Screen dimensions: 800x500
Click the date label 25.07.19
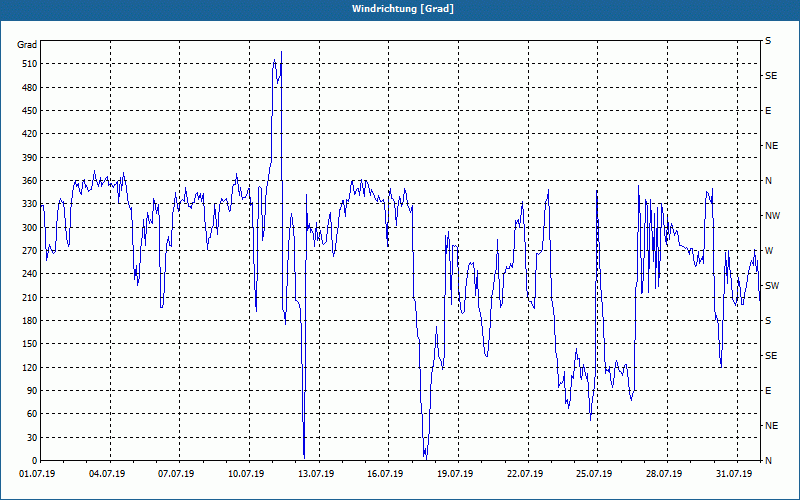(594, 474)
